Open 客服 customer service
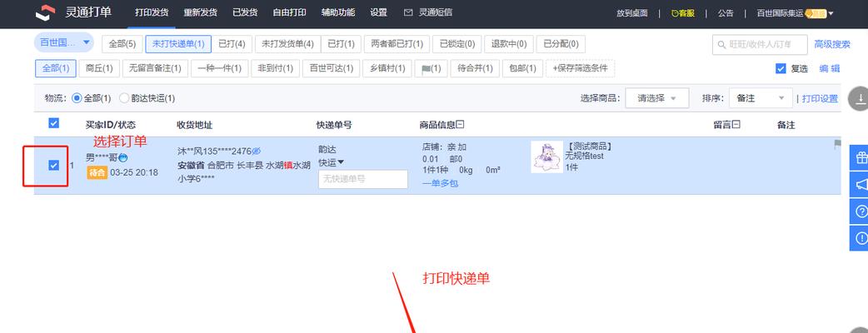 [683, 13]
